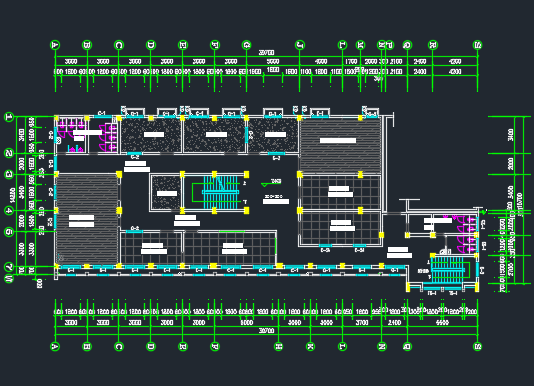
Task: Select the 4400 dimension text
Action: [442, 322]
